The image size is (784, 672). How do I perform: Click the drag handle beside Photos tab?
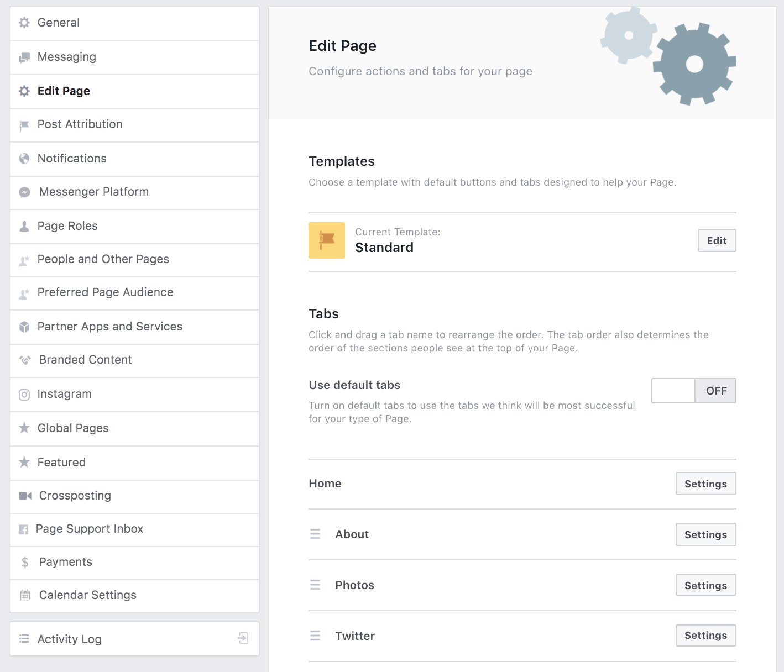315,585
